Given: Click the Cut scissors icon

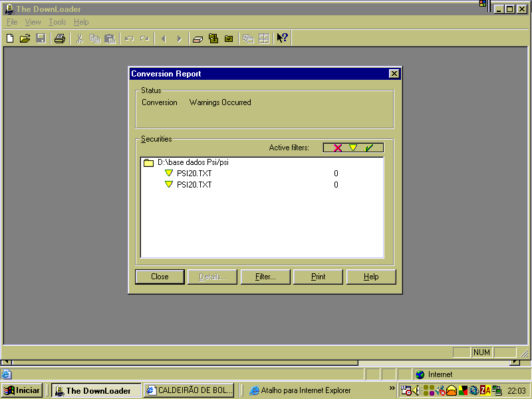Looking at the screenshot, I should point(80,39).
